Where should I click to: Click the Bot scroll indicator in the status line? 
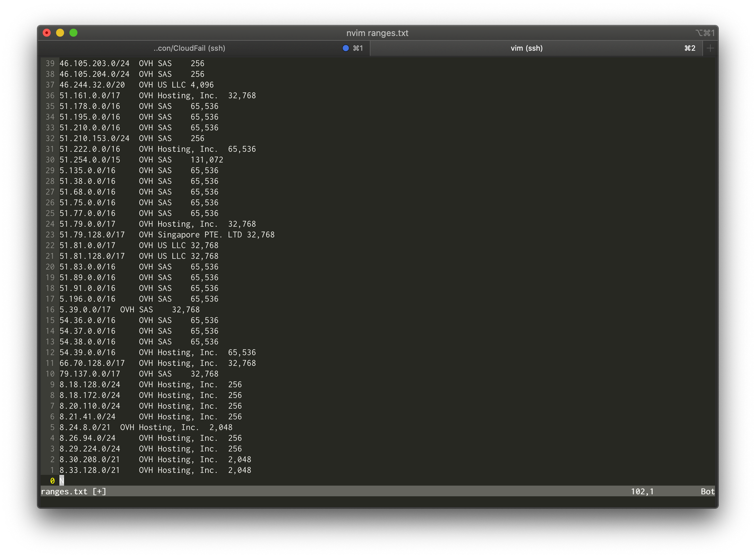point(707,491)
